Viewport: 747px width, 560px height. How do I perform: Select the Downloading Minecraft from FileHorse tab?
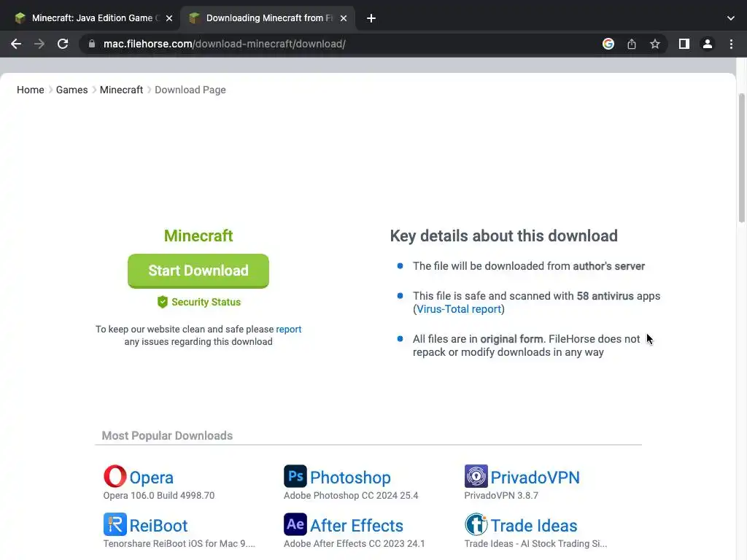pos(267,18)
